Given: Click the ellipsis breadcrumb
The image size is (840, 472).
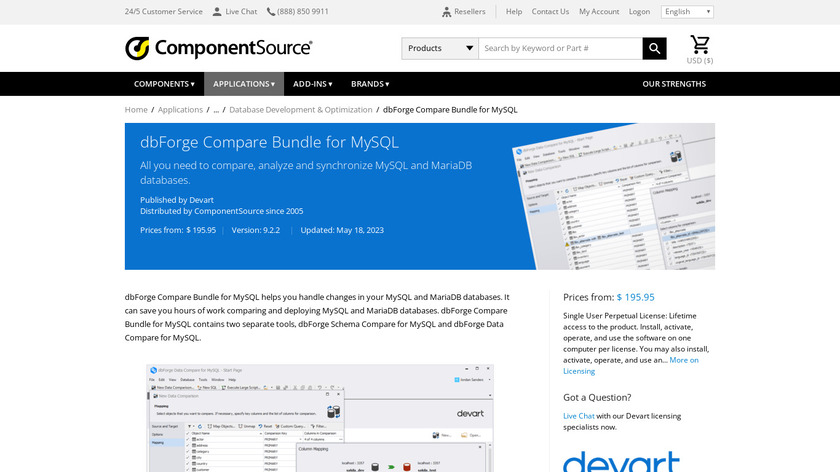Looking at the screenshot, I should [216, 110].
